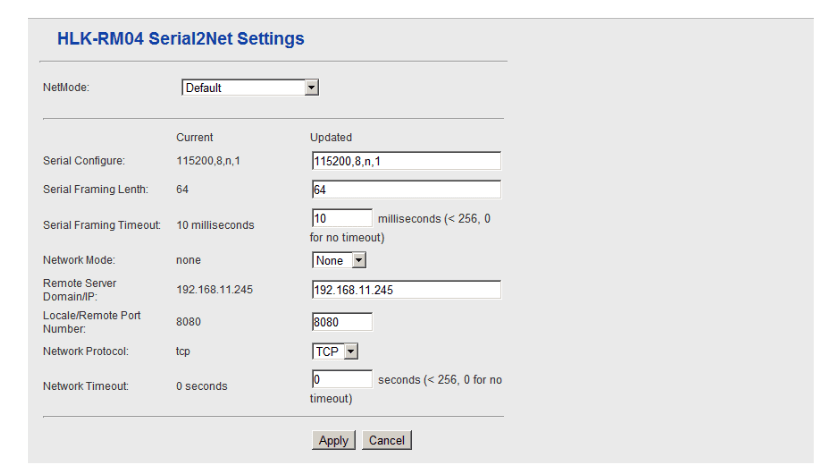
Task: Click the HLK-RM04 Serial2Net Settings heading
Action: coord(180,38)
